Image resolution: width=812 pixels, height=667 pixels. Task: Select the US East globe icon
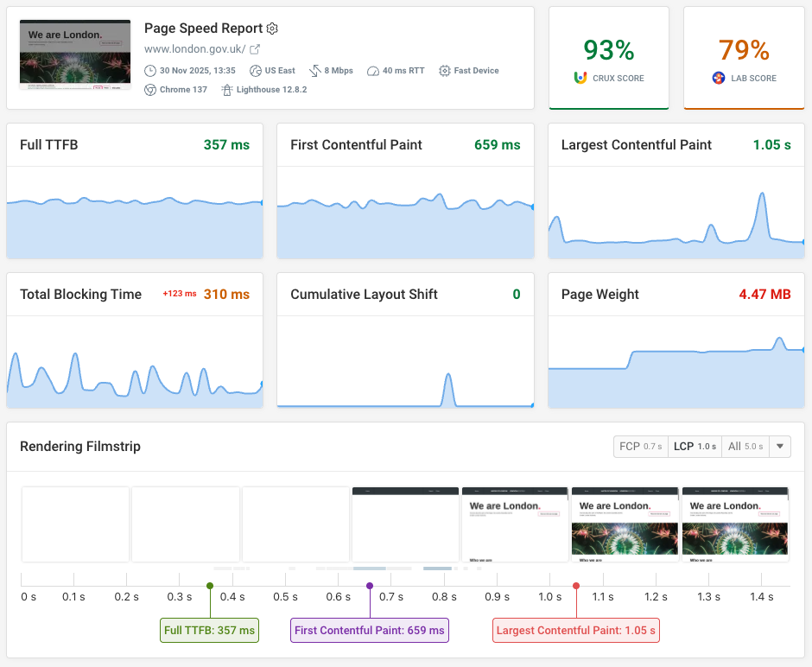tap(255, 71)
